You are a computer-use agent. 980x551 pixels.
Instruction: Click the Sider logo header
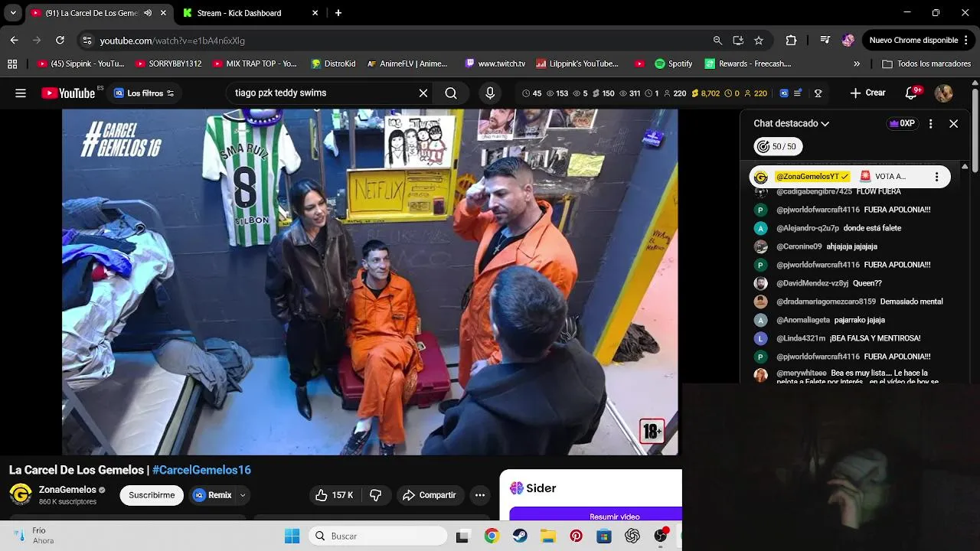pyautogui.click(x=533, y=488)
